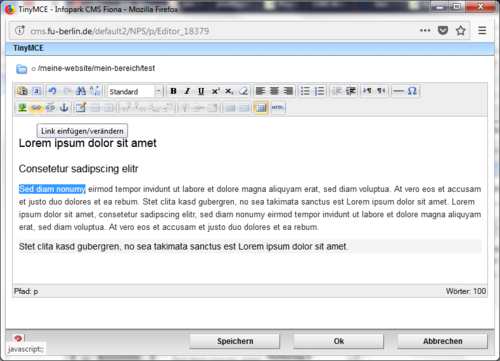This screenshot has height=361, width=500.
Task: Click the increase indent icon
Action: [x=351, y=91]
